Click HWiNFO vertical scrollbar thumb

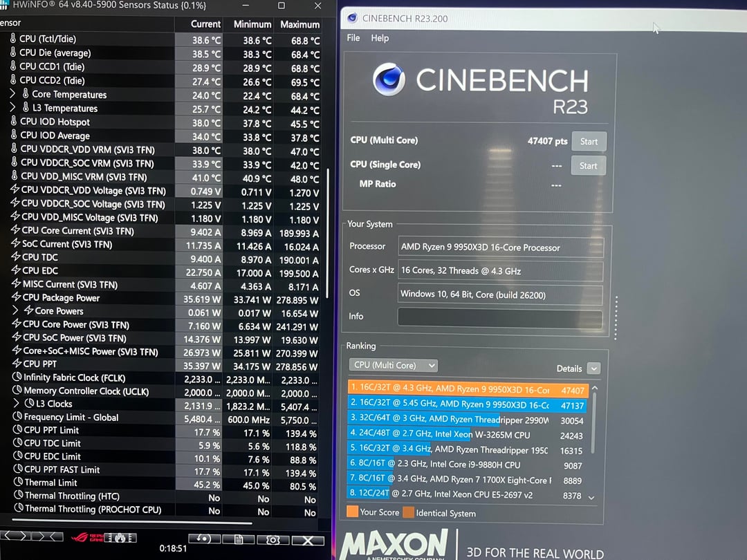coord(327,234)
